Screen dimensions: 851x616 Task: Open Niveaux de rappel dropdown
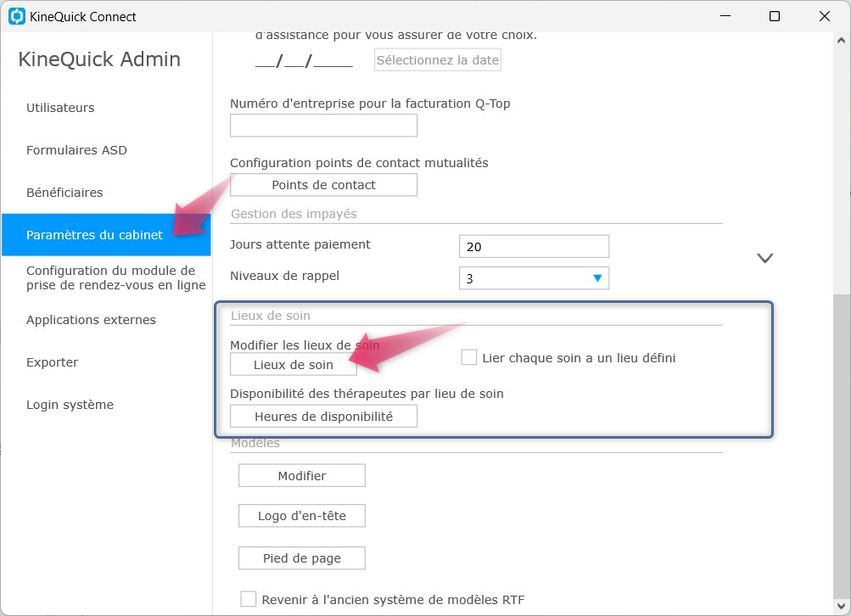pyautogui.click(x=534, y=277)
